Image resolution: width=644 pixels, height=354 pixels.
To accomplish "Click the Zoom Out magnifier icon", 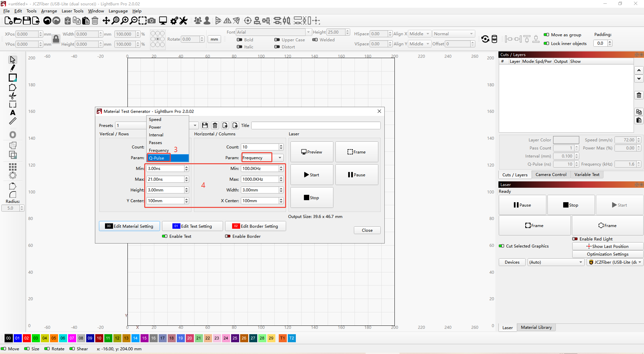I will point(133,21).
